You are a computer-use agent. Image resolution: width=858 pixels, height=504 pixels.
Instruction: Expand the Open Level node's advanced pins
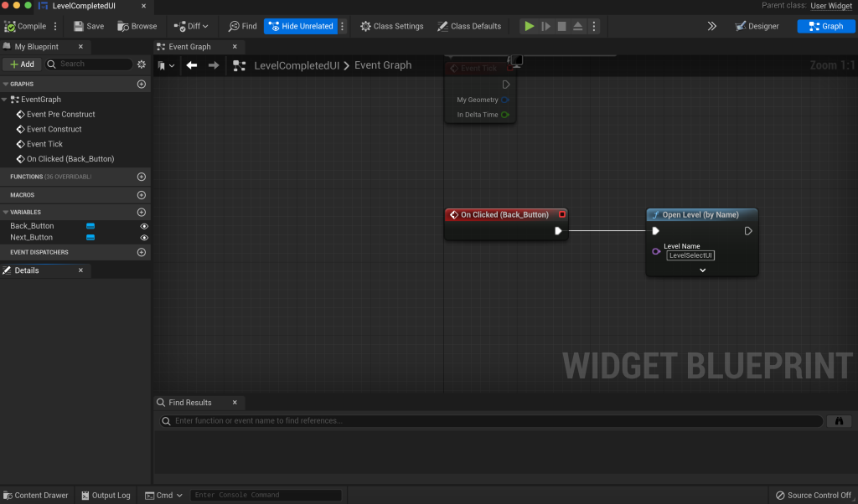(702, 270)
